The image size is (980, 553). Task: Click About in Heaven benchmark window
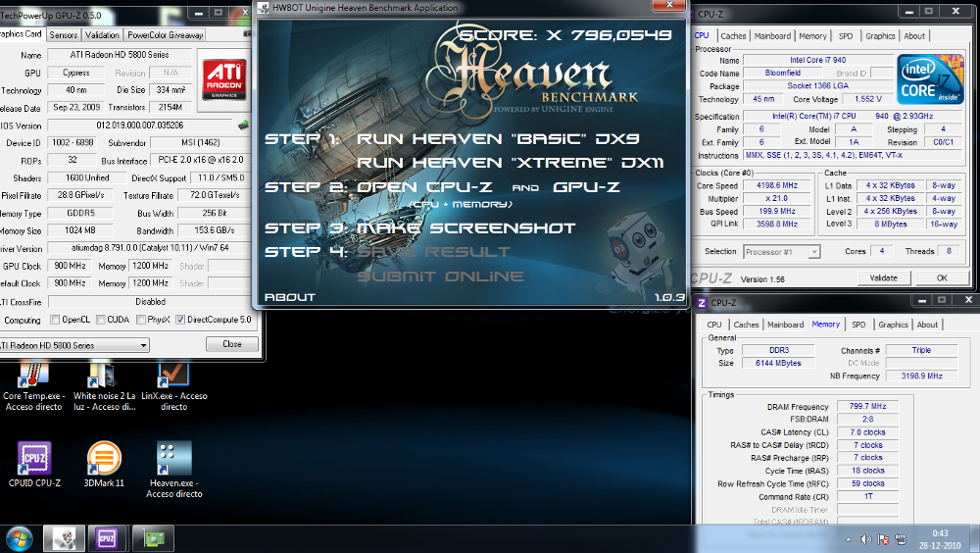(x=289, y=297)
